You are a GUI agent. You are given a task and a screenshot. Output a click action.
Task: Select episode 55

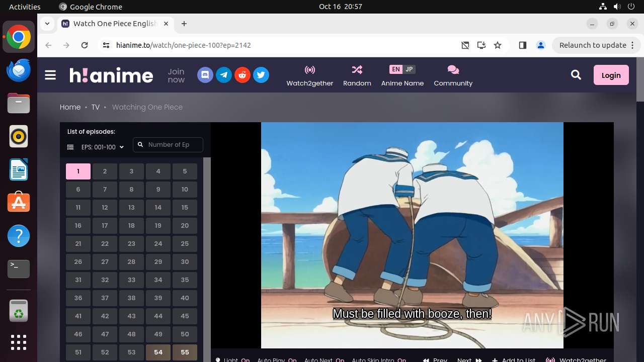(x=185, y=352)
